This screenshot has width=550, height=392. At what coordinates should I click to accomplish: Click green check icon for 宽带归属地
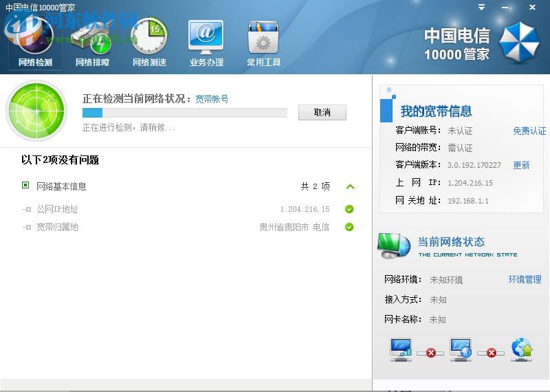(349, 227)
